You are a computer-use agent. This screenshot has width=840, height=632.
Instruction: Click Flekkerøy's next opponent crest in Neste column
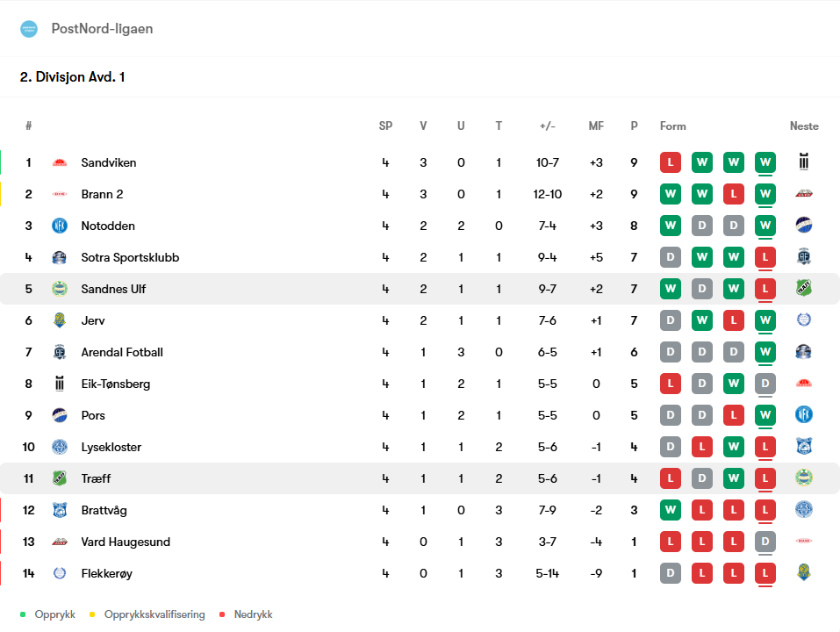pyautogui.click(x=803, y=572)
